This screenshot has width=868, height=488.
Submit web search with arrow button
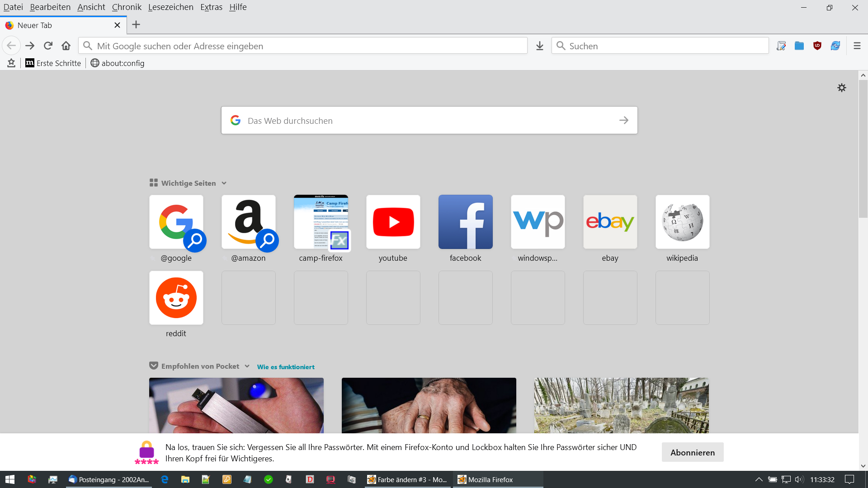623,120
